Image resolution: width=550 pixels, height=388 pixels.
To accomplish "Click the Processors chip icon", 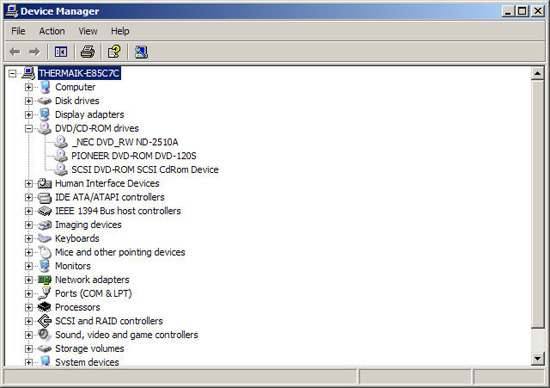I will click(x=45, y=307).
